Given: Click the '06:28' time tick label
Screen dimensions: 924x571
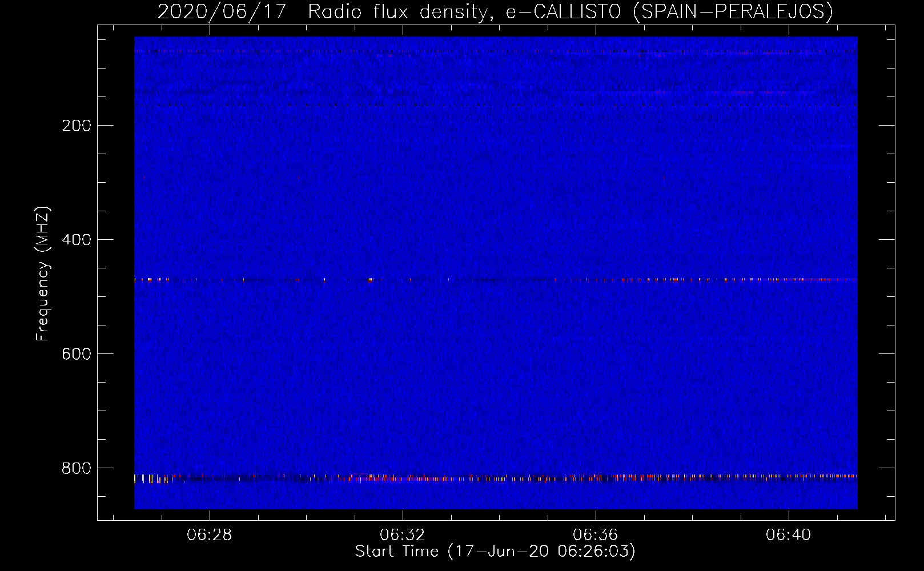Looking at the screenshot, I should click(x=210, y=534).
